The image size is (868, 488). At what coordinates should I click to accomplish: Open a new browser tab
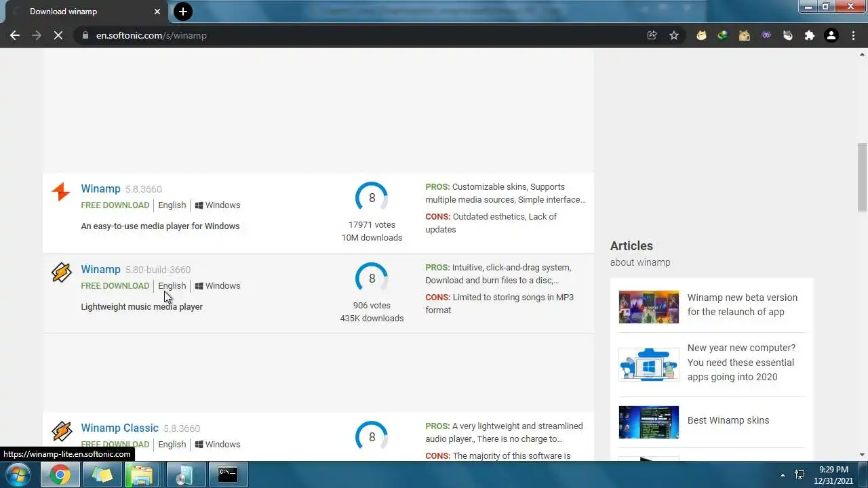coord(182,12)
